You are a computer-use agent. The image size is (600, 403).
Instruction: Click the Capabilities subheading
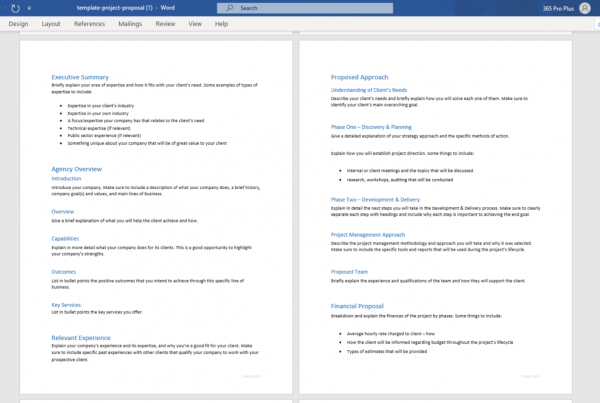[65, 238]
